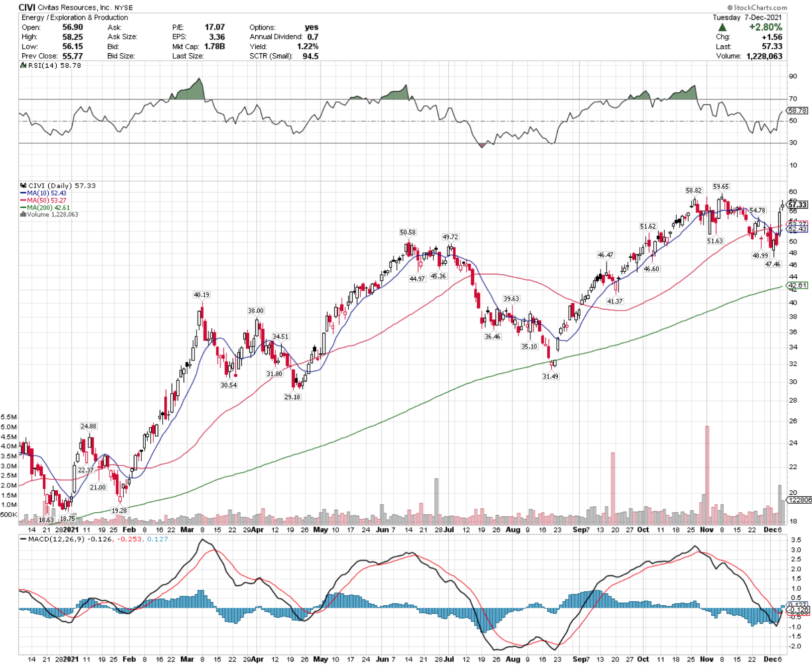Click the MA(10) blue line legend swatch
Viewport: 812px width, 668px height.
coord(23,193)
